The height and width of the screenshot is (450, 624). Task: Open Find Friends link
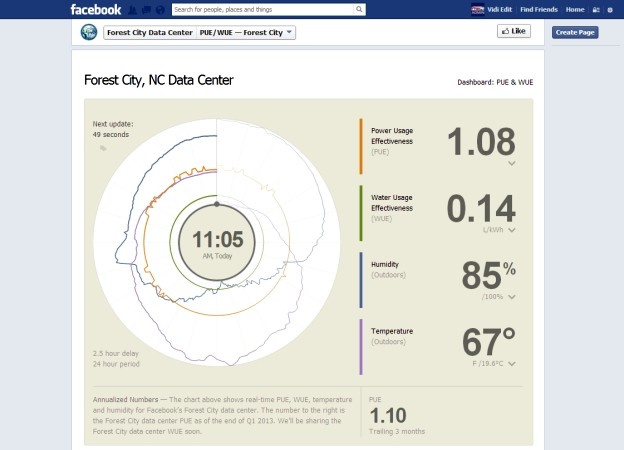(539, 10)
